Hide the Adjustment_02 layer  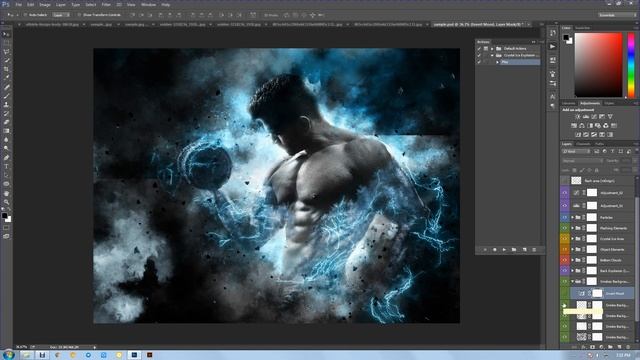564,193
